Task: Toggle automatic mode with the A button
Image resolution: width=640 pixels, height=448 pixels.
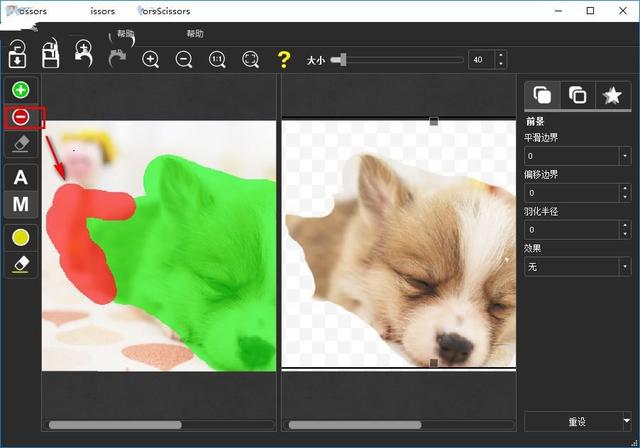Action: tap(20, 178)
